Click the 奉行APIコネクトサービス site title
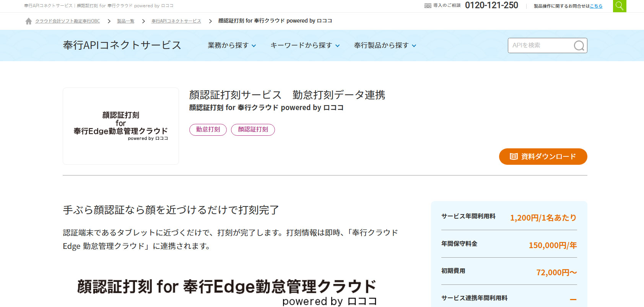644x307 pixels. tap(122, 45)
